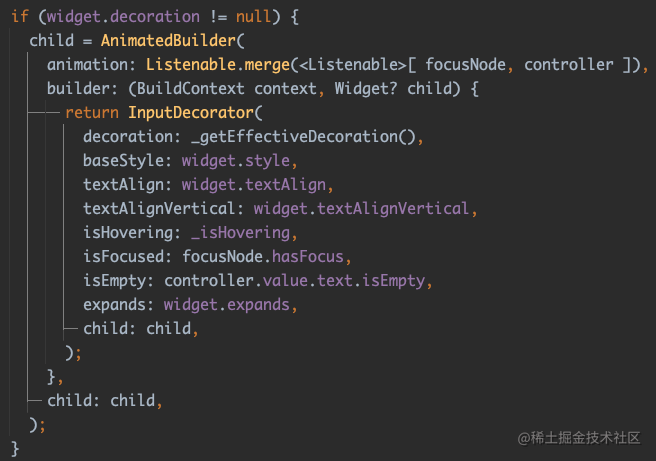The width and height of the screenshot is (656, 461).
Task: Click the return keyword
Action: point(92,113)
